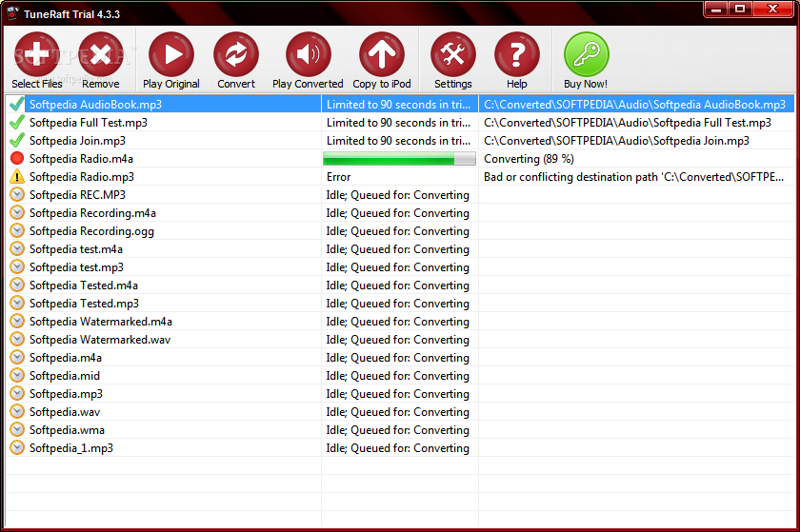Screen dimensions: 800x532
Task: Click the queued status for Softpedia REC.MP3
Action: click(397, 195)
